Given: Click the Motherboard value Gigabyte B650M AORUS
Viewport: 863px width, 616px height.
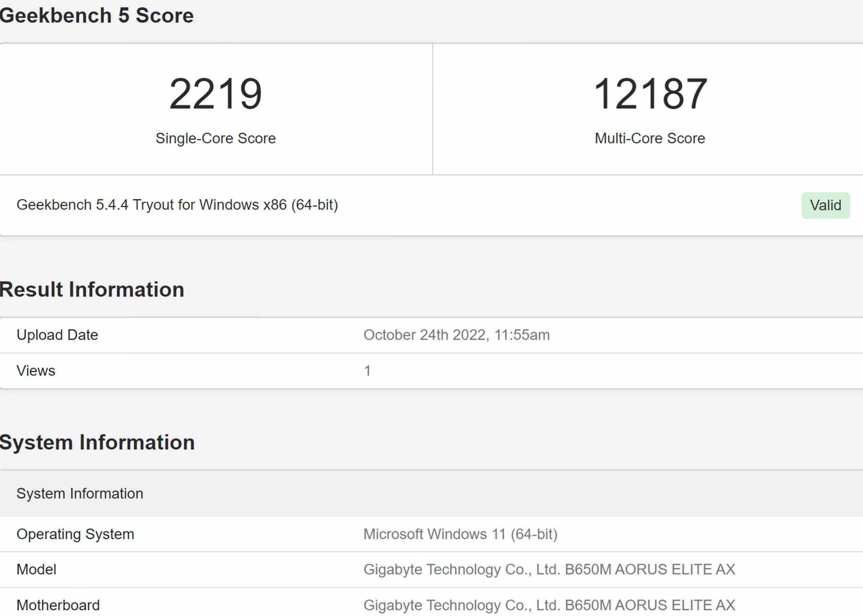Looking at the screenshot, I should coord(549,605).
